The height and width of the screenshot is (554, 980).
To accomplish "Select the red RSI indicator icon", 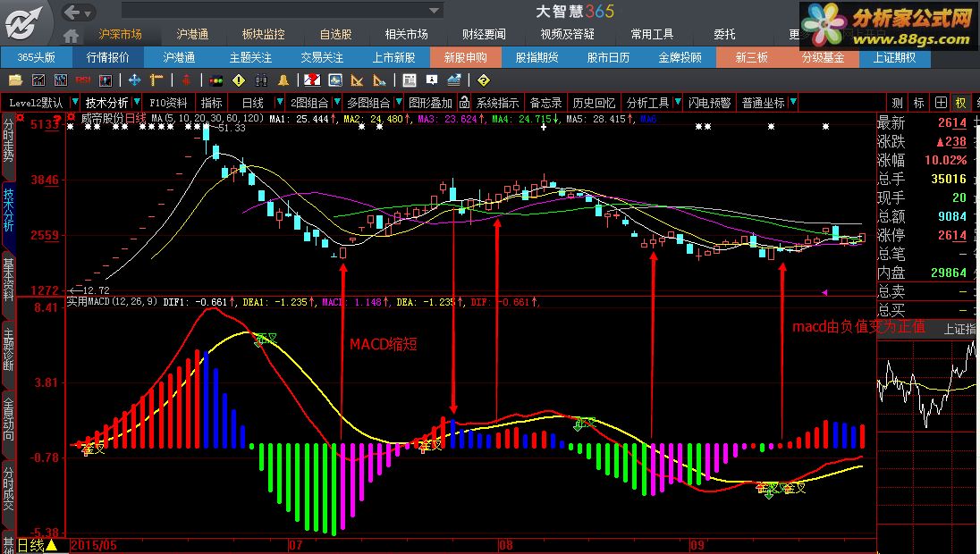I will click(83, 80).
